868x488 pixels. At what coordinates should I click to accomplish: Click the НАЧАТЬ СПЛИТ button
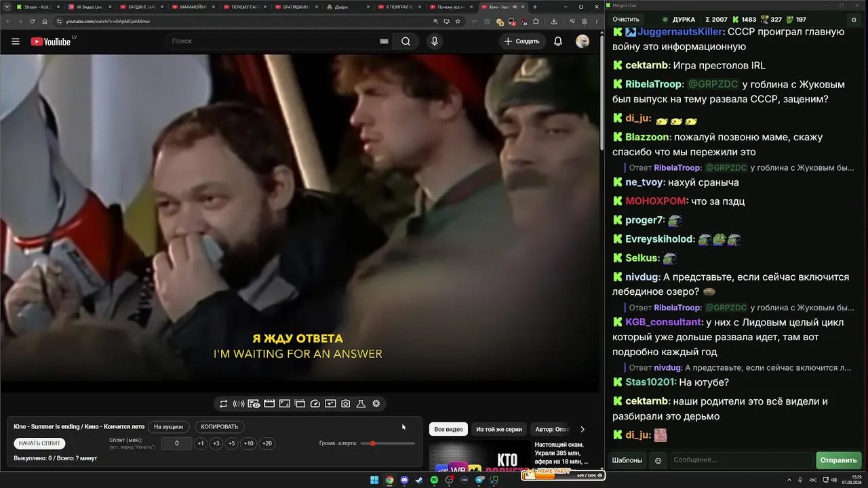pyautogui.click(x=40, y=443)
